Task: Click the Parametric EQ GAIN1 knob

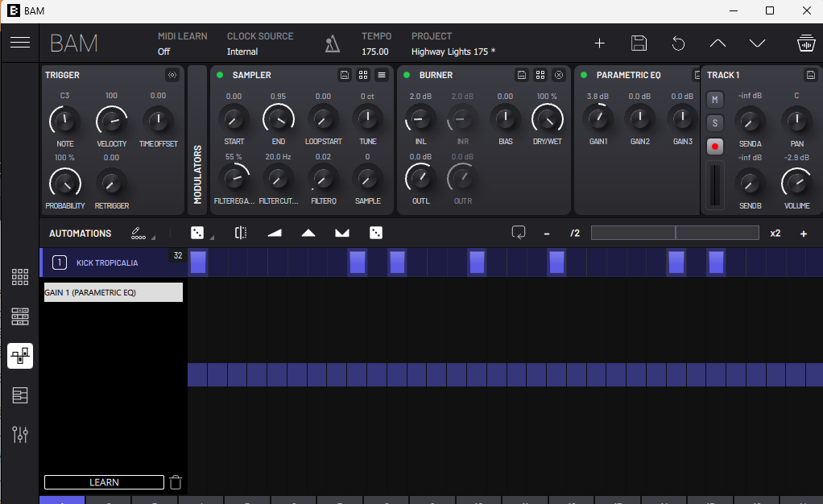Action: [x=598, y=118]
